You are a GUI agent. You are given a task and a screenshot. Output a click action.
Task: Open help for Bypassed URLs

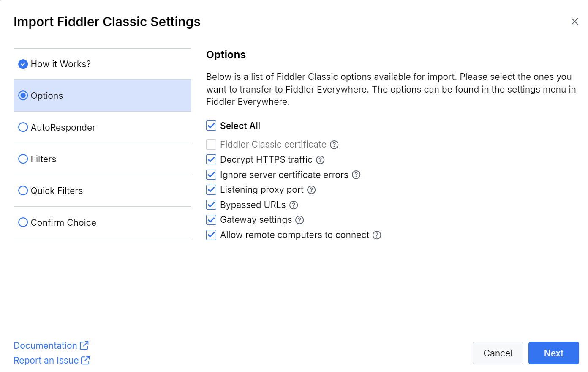(293, 205)
